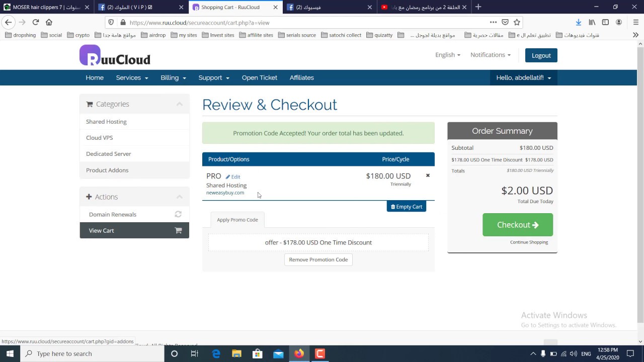The width and height of the screenshot is (644, 362).
Task: Open Shared Hosting category
Action: (134, 122)
